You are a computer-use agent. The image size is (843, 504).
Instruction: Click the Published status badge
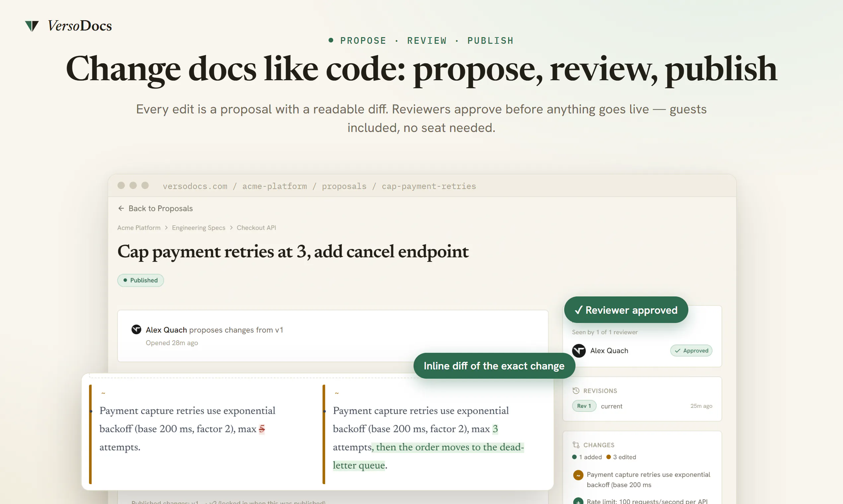[x=140, y=280]
